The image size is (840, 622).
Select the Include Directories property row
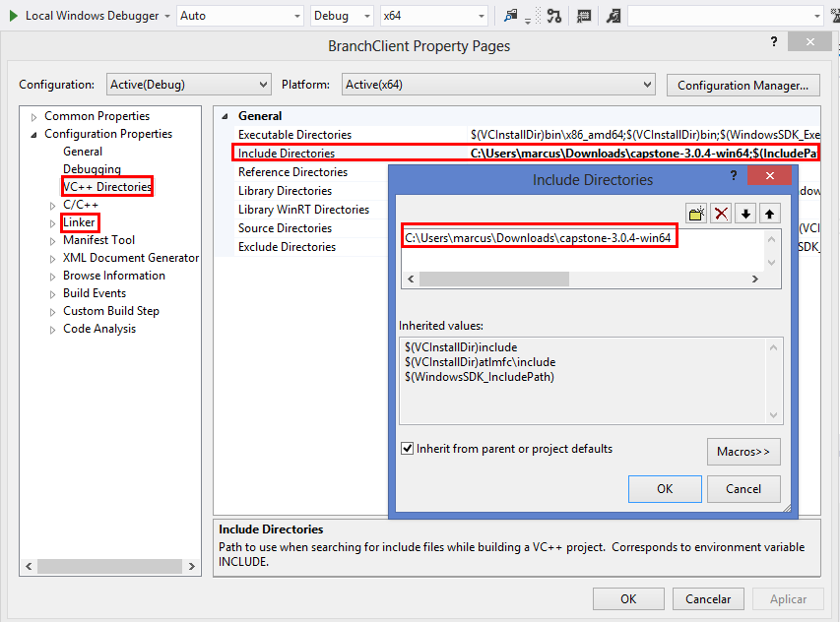tap(526, 154)
